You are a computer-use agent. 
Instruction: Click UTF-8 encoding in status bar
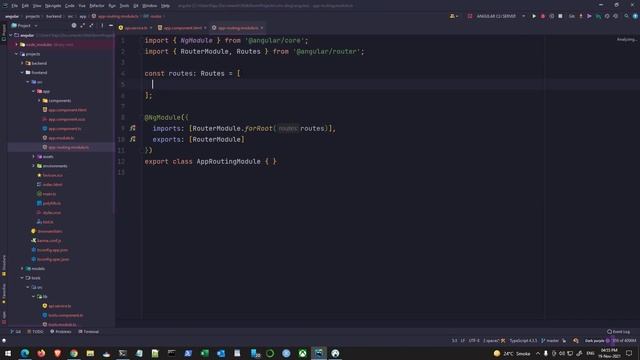[x=474, y=340]
